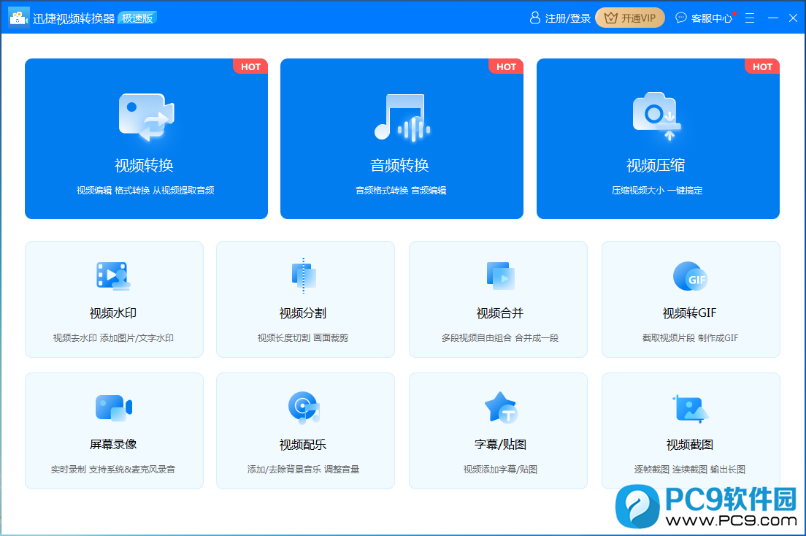Click description 音频格式转换 音频编辑

coord(401,190)
